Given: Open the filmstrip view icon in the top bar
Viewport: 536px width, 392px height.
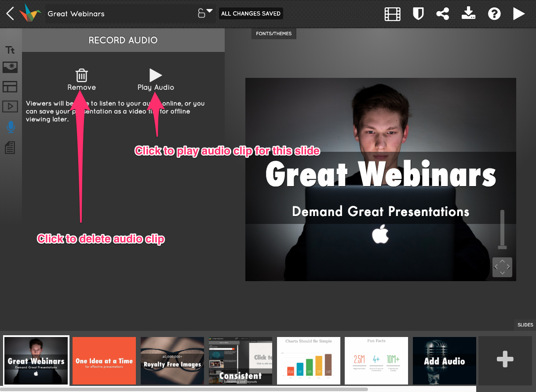Looking at the screenshot, I should [392, 14].
